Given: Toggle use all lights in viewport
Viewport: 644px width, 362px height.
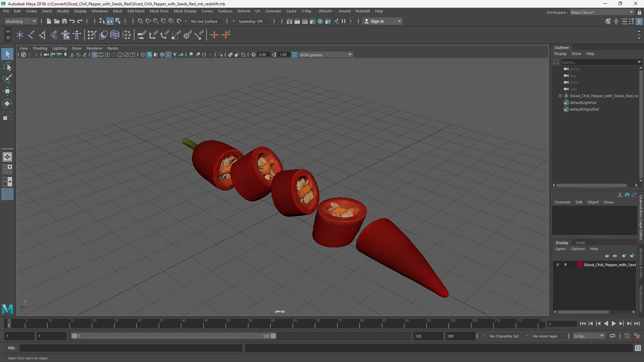Looking at the screenshot, I should (x=175, y=55).
